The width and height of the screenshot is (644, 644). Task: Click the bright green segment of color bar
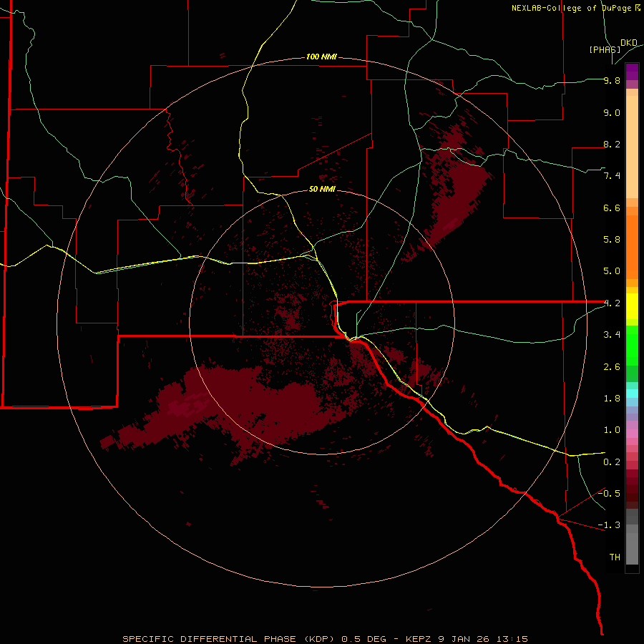tap(632, 345)
